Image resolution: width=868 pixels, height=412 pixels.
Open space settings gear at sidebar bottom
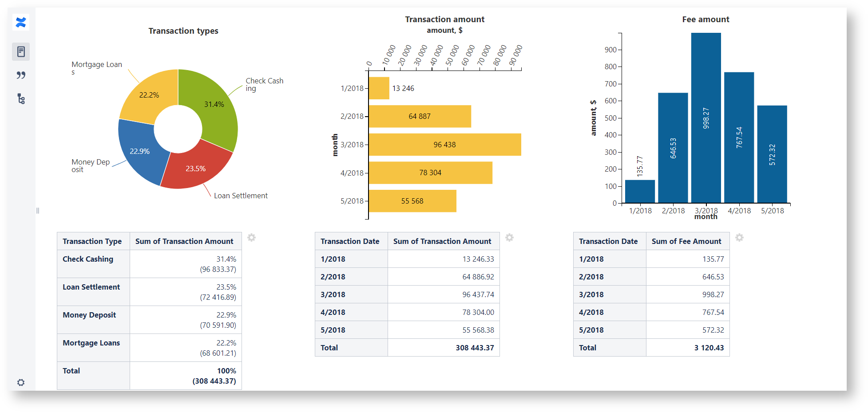pyautogui.click(x=21, y=382)
